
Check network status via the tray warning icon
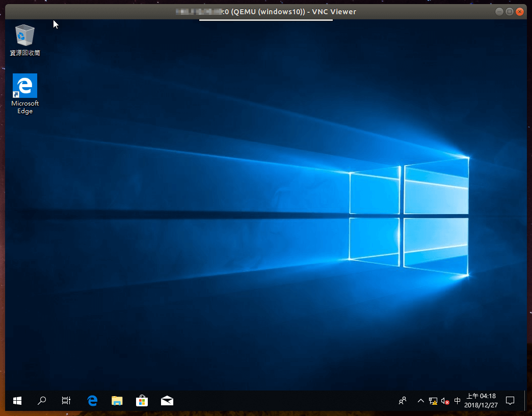point(433,401)
